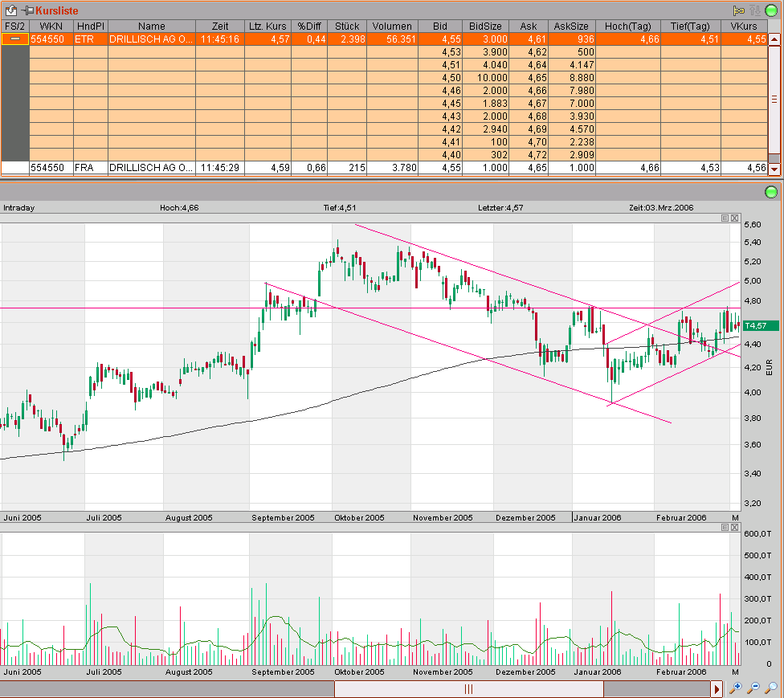Screen dimensions: 784x698
Task: Click the ask price 4,72 in the order book
Action: [528, 155]
